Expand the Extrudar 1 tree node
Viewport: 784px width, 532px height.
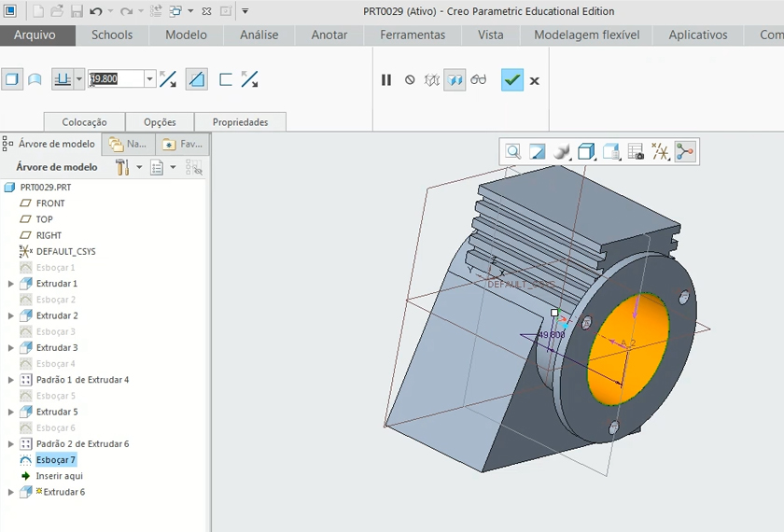click(11, 284)
